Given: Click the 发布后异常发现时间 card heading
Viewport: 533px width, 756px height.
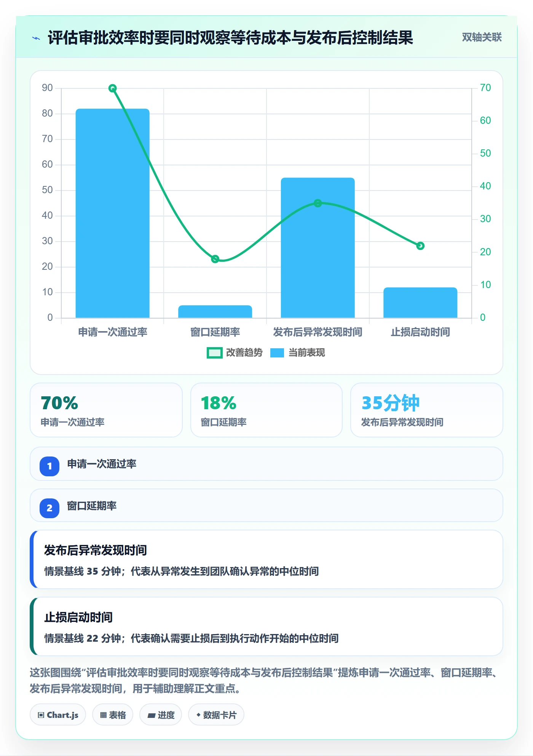Looking at the screenshot, I should [96, 550].
